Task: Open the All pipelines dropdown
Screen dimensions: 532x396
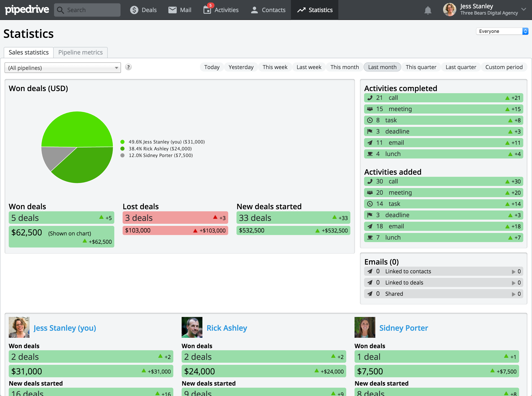Action: click(x=63, y=68)
